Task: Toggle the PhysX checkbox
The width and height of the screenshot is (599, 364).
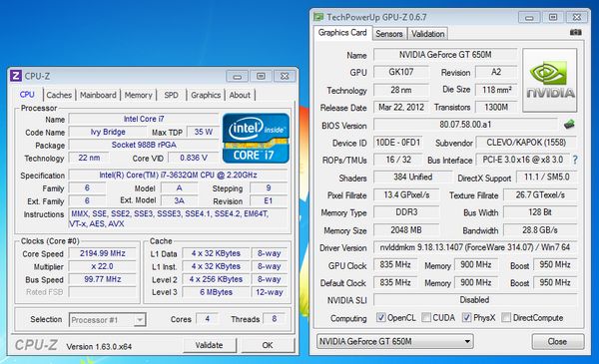Action: tap(466, 317)
